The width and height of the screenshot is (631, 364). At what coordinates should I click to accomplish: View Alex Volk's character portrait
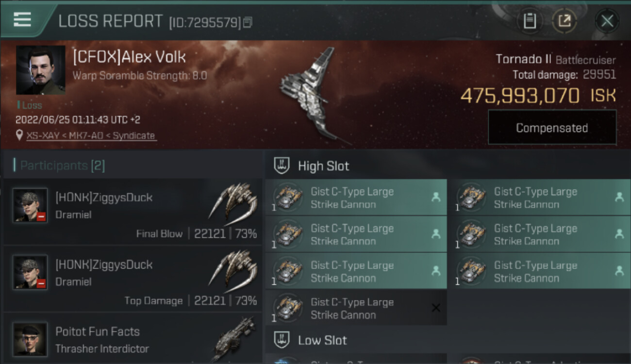41,70
